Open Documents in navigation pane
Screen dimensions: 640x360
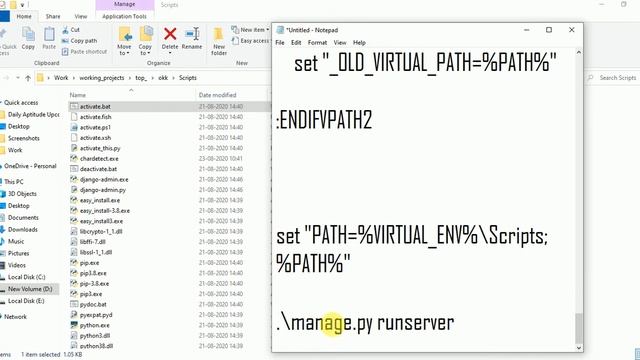(x=23, y=218)
